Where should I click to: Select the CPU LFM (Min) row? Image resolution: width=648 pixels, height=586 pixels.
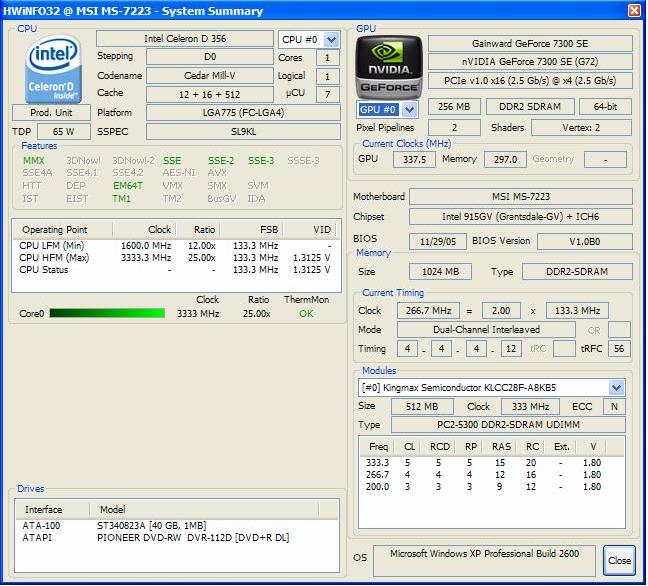pos(176,245)
